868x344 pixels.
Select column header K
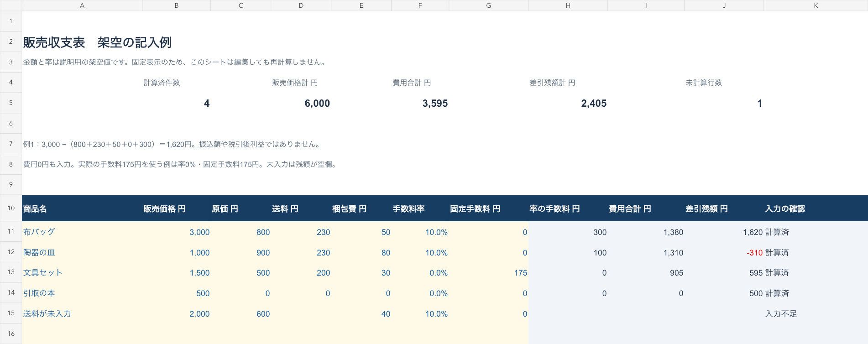(816, 5)
